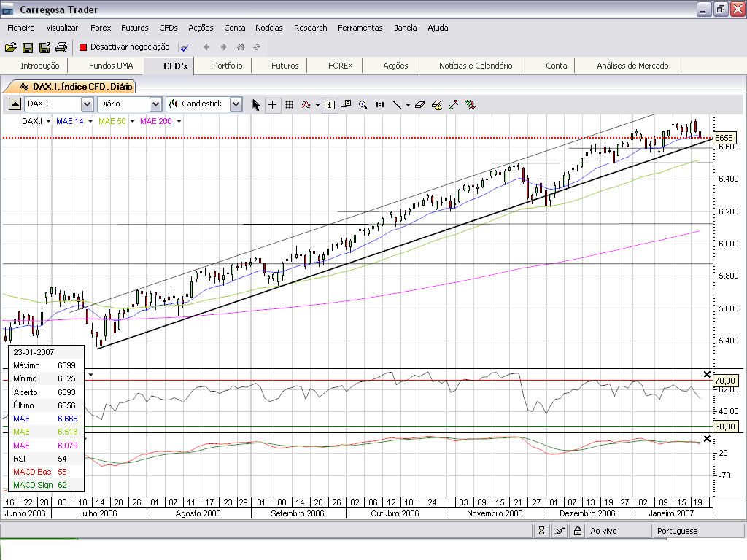Screen dimensions: 747x560
Task: Open the DAX.I symbol dropdown
Action: [87, 104]
